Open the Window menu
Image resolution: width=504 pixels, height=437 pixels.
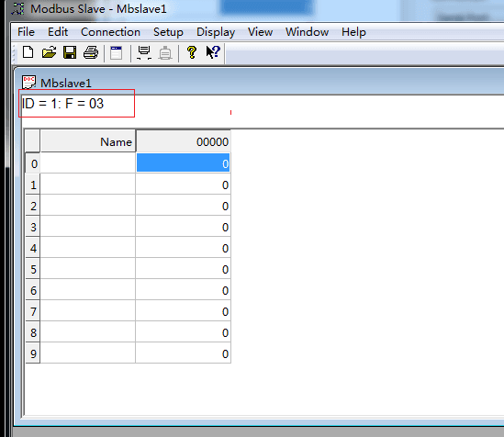click(307, 32)
